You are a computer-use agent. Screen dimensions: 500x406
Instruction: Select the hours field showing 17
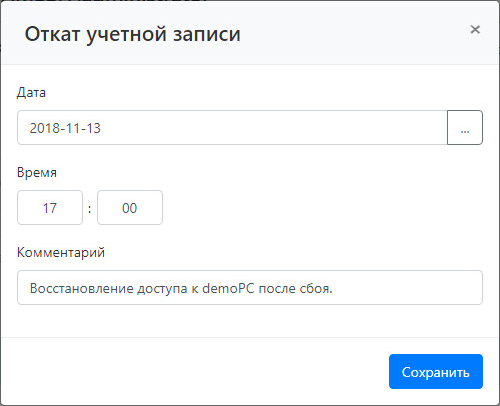(x=50, y=208)
